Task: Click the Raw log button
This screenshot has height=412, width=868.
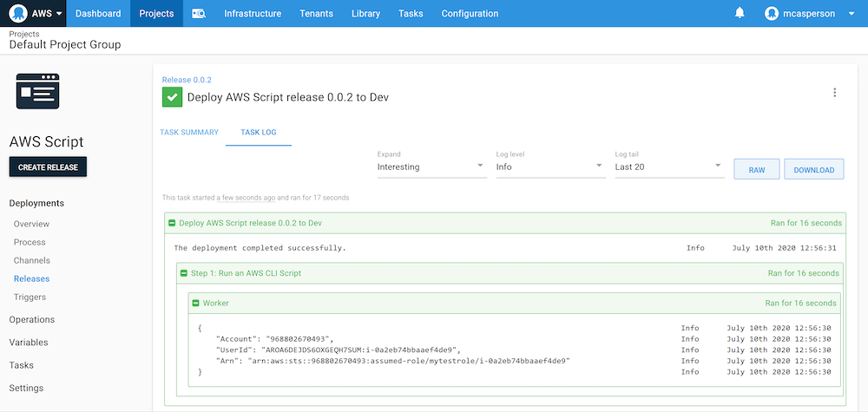Action: click(756, 170)
